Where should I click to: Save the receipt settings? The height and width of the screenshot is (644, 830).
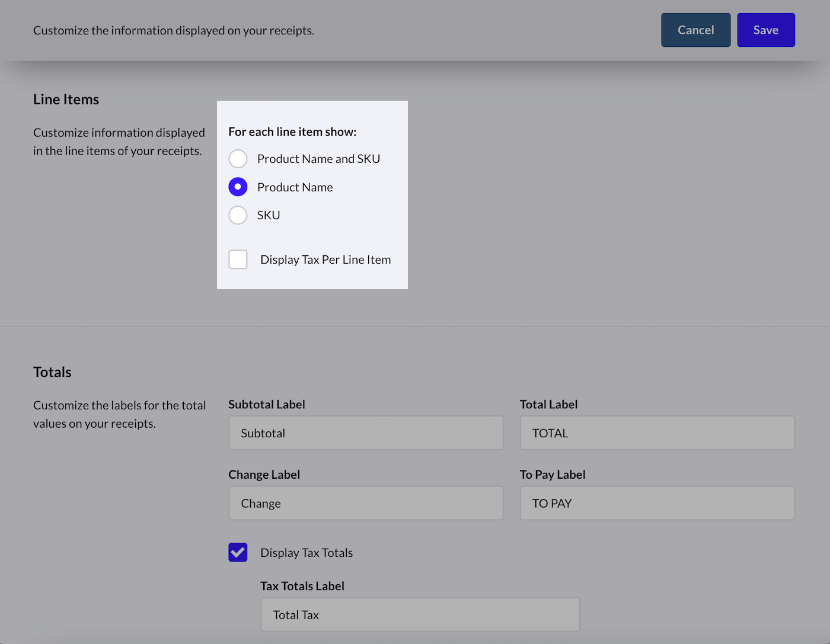pos(765,30)
